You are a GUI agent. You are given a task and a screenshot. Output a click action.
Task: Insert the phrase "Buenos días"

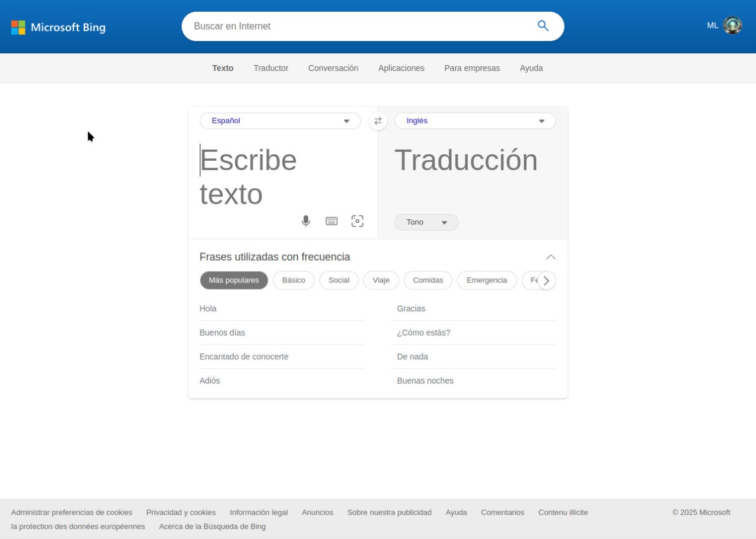(x=223, y=332)
